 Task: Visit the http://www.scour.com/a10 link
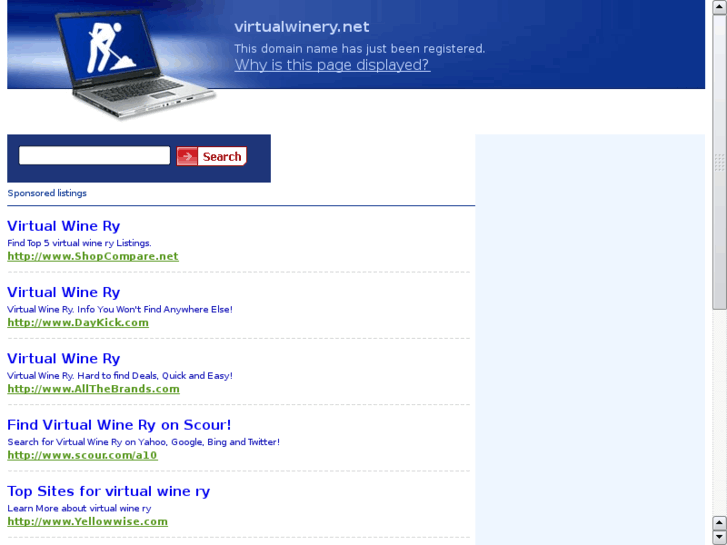click(82, 455)
